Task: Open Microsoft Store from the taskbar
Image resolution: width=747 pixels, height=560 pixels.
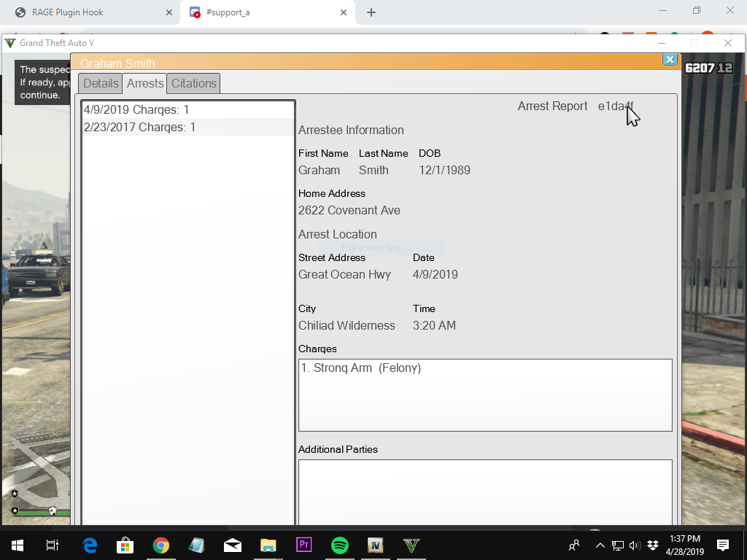Action: 125,545
